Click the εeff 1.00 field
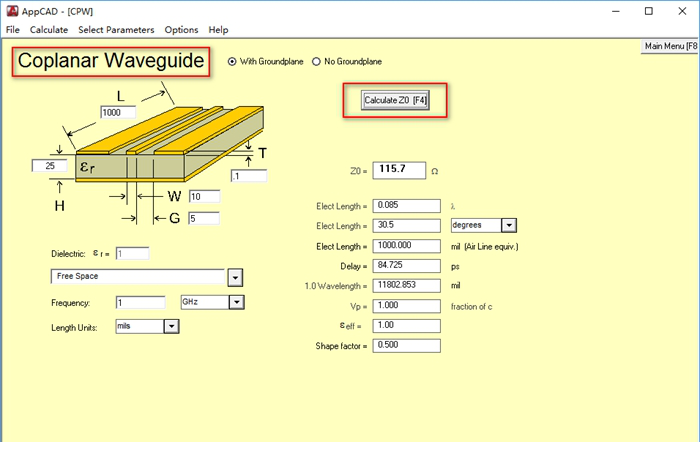 (x=406, y=325)
